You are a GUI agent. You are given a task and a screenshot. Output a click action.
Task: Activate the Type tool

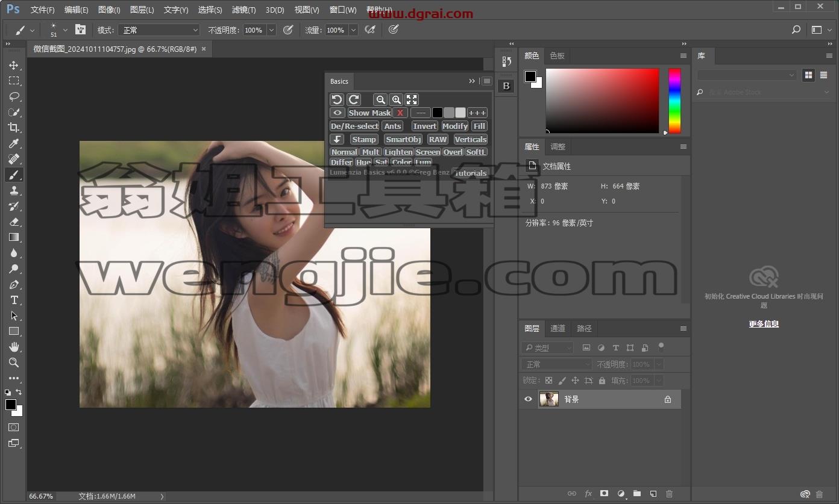14,300
